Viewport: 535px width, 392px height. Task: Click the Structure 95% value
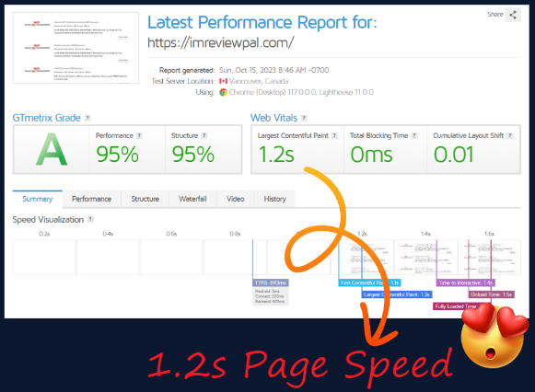[x=193, y=155]
